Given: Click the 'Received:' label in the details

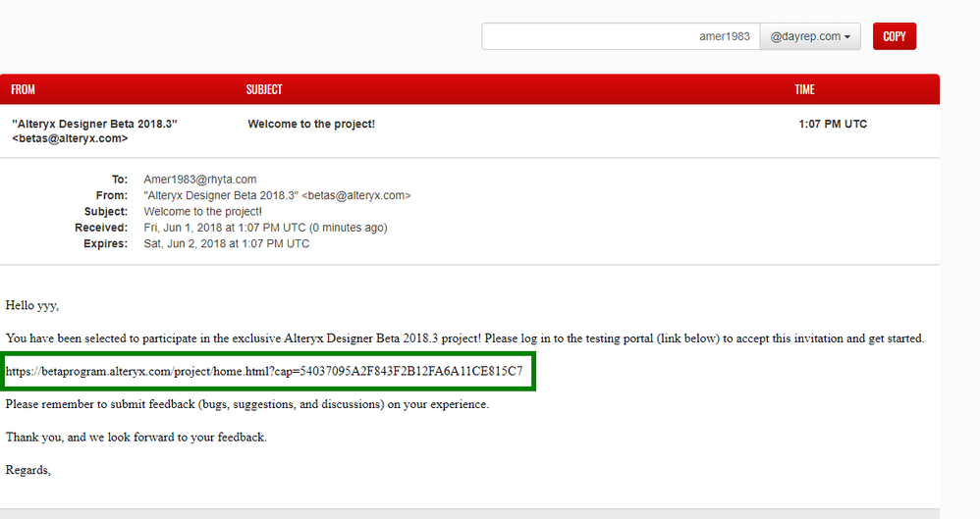Looking at the screenshot, I should coord(100,228).
